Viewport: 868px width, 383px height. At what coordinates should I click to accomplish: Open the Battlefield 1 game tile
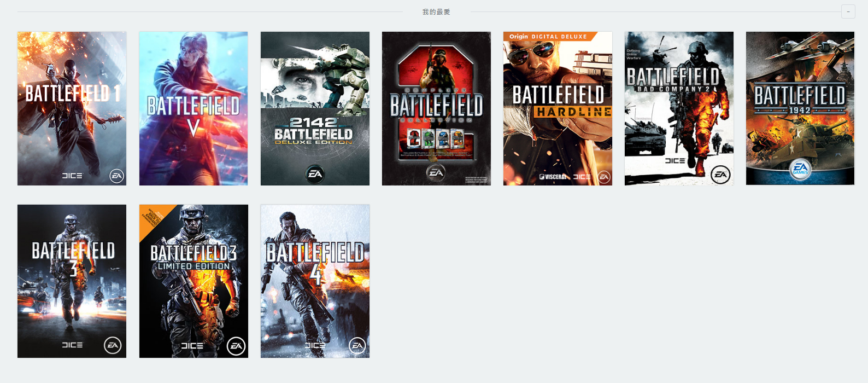coord(72,108)
